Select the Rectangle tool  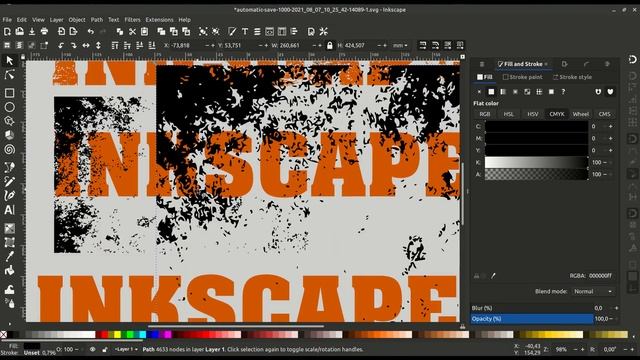[9, 93]
